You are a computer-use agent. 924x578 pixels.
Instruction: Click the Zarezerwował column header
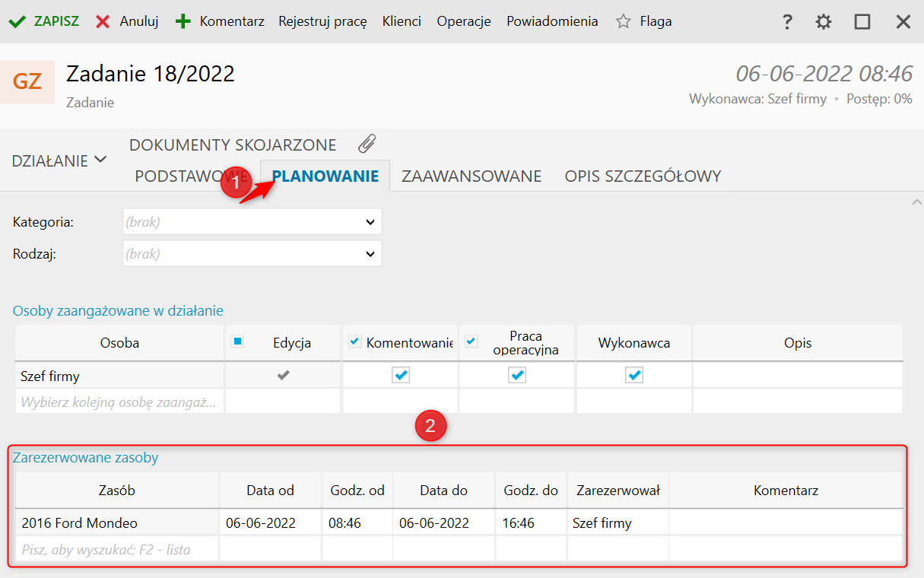pyautogui.click(x=618, y=491)
